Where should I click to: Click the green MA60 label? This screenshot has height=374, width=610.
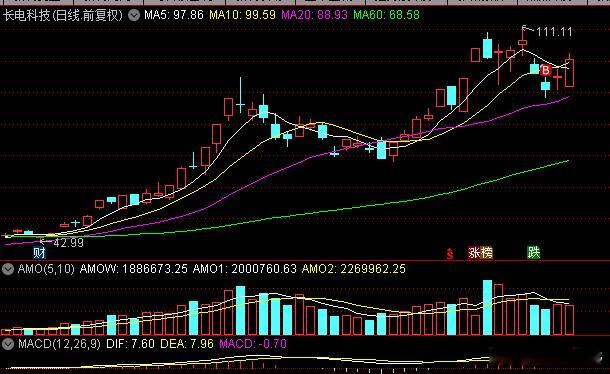pos(386,15)
